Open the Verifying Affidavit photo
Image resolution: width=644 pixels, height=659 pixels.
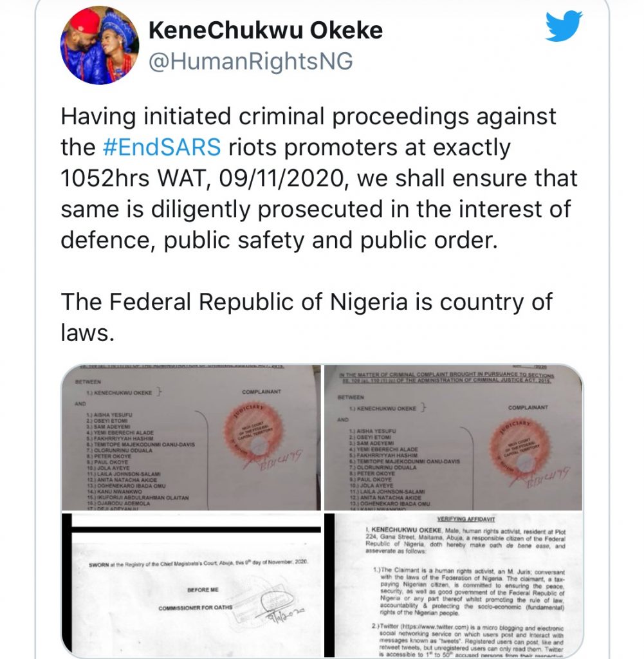click(454, 582)
